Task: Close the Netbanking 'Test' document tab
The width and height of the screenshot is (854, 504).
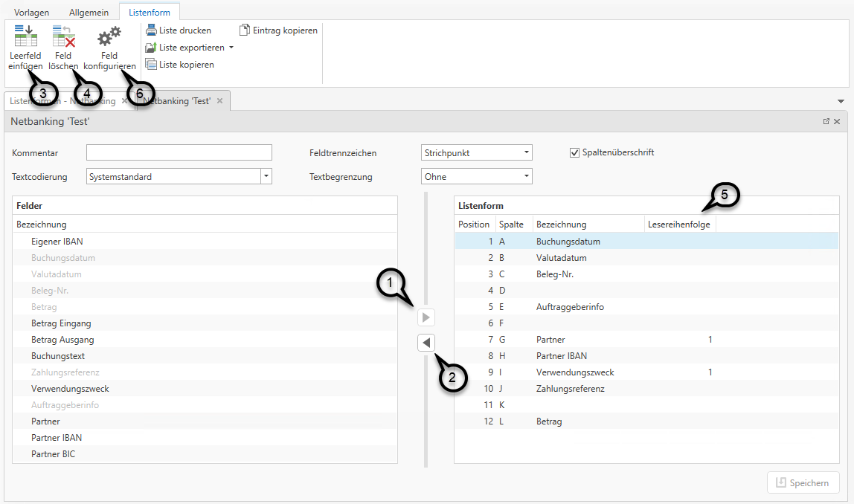Action: 219,101
